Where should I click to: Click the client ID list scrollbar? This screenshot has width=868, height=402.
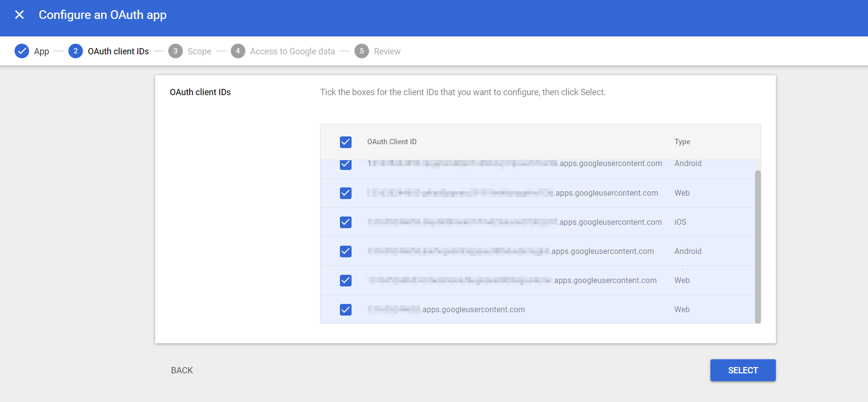[757, 243]
